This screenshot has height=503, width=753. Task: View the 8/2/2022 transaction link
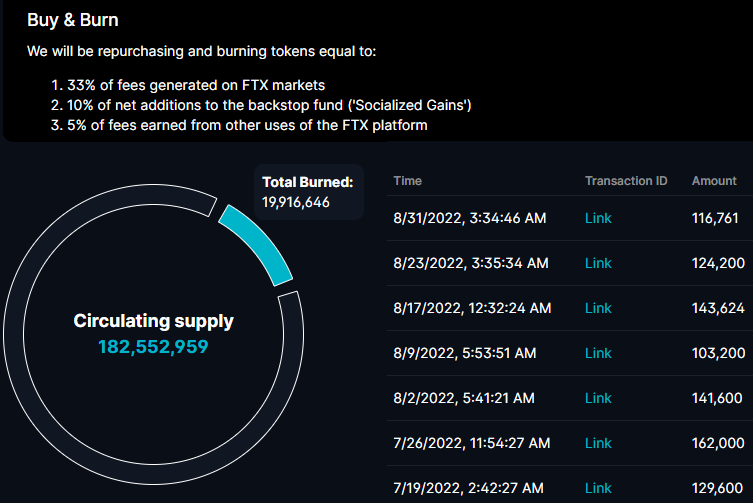598,398
